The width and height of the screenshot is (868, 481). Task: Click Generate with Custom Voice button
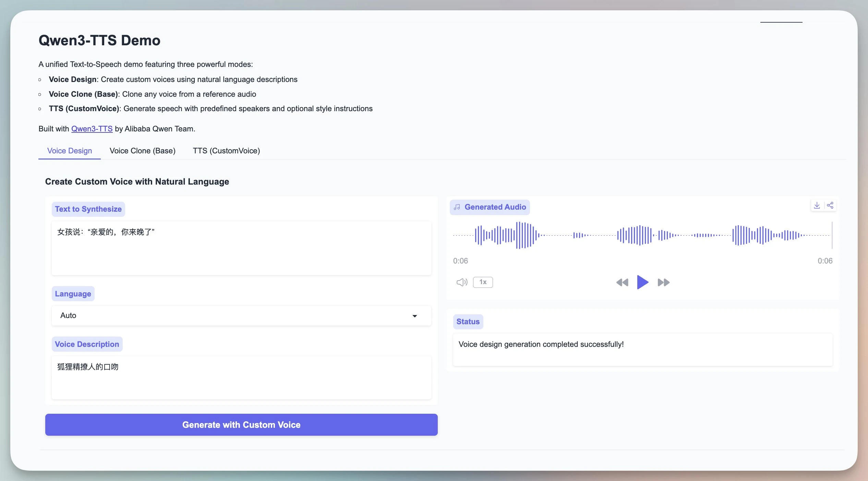pyautogui.click(x=241, y=425)
